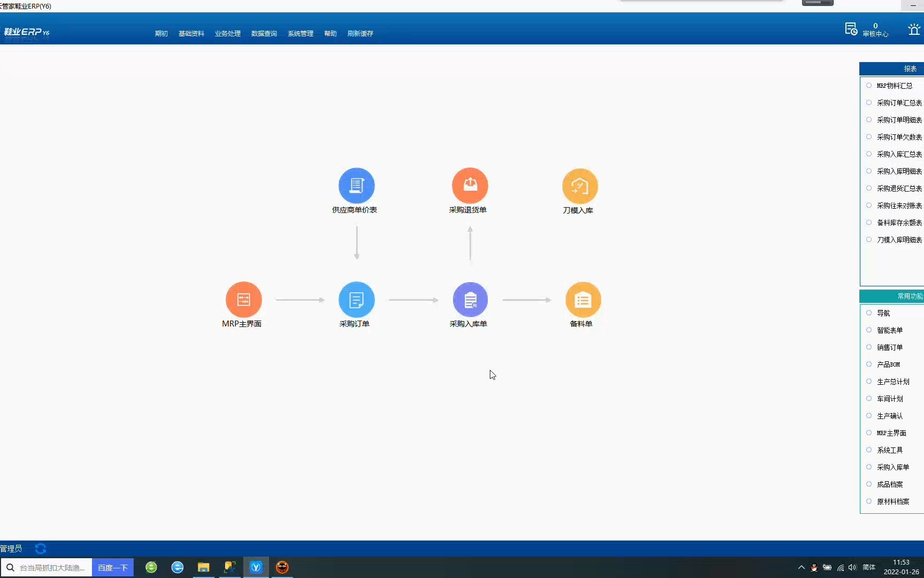
Task: Click the refresh sync icon in status bar
Action: click(x=41, y=549)
